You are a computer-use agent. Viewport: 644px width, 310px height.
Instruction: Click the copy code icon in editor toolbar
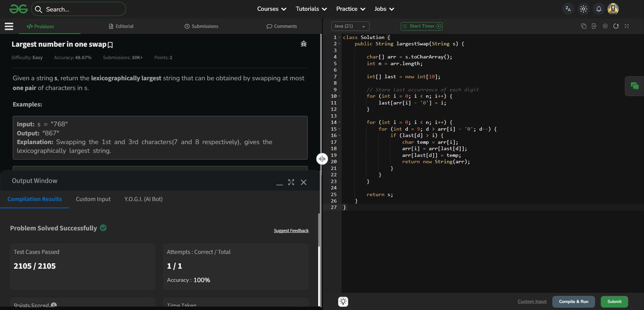click(x=583, y=26)
